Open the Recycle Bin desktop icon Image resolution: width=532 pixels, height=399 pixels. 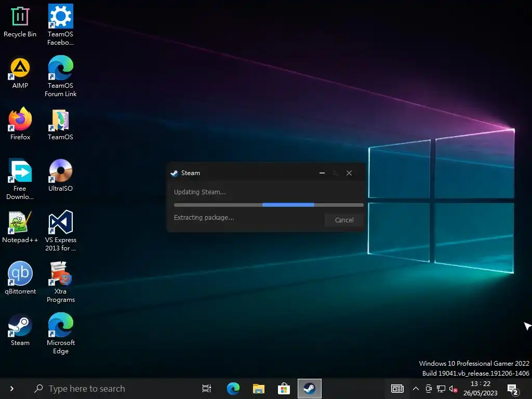point(20,22)
